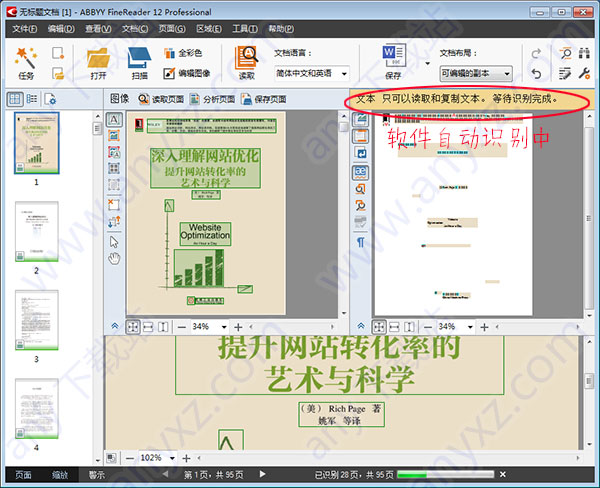
Task: Zoom out the zoom pane with minus
Action: pyautogui.click(x=130, y=458)
